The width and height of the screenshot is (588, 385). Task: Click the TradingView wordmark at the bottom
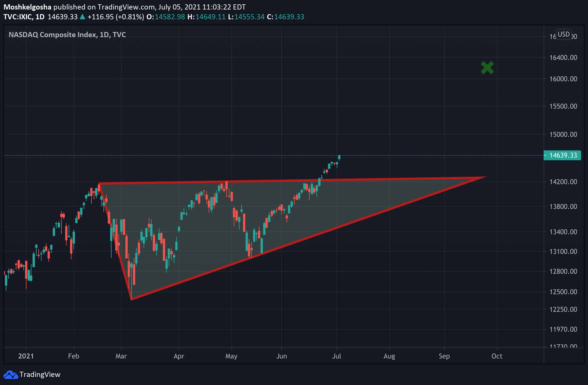pos(40,375)
